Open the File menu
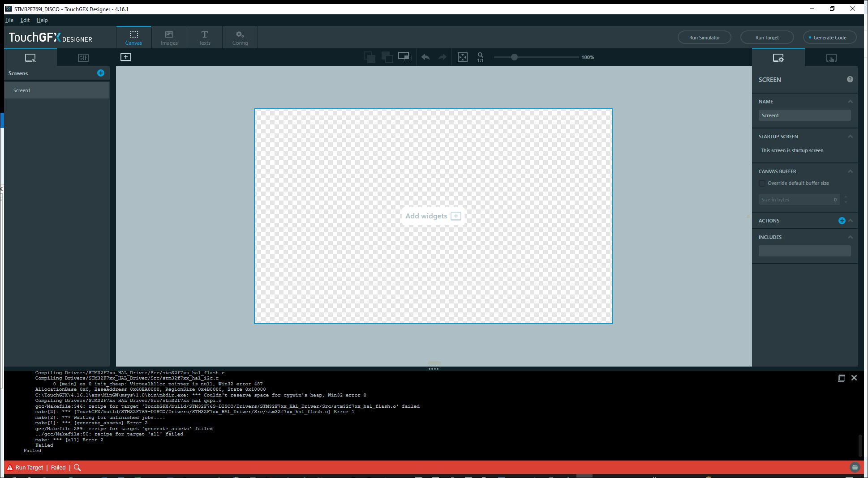 pyautogui.click(x=9, y=20)
